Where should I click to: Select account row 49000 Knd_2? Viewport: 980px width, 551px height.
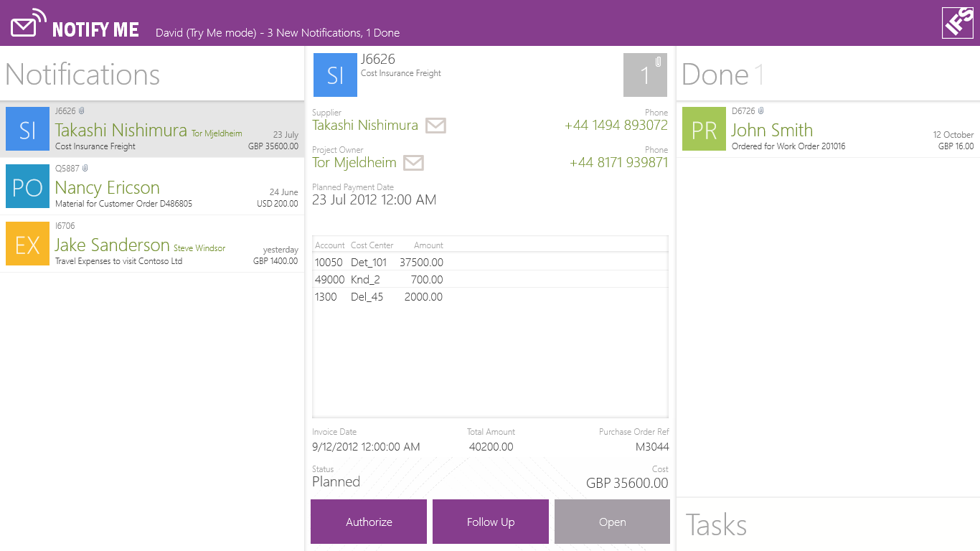coord(379,280)
